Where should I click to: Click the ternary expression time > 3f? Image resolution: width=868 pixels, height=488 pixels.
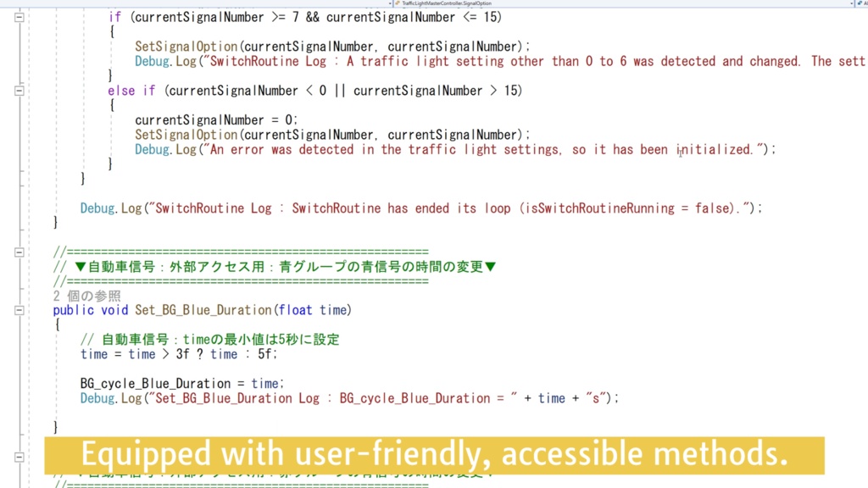(x=157, y=354)
